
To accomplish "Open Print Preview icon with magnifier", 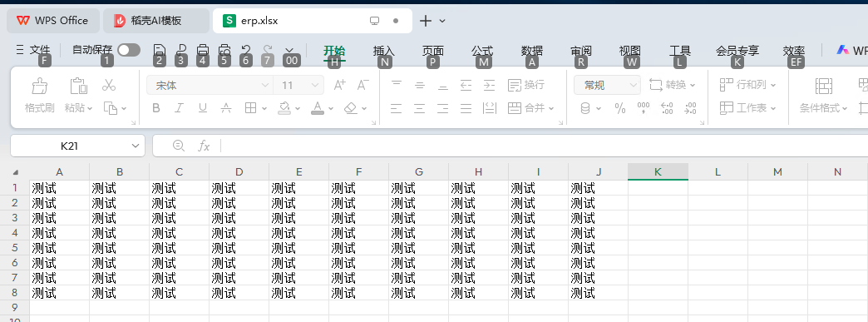I will click(224, 51).
